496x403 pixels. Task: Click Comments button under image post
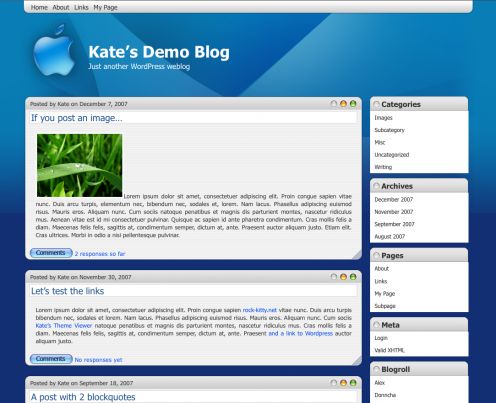coord(51,253)
